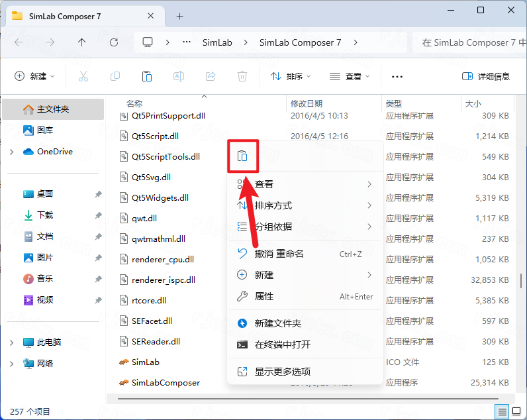Open the toolbar see more (…) menu
This screenshot has width=527, height=420.
click(x=397, y=77)
